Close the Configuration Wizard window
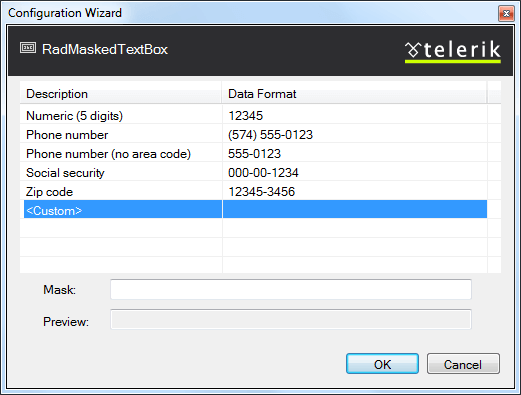This screenshot has height=395, width=521. click(x=506, y=14)
